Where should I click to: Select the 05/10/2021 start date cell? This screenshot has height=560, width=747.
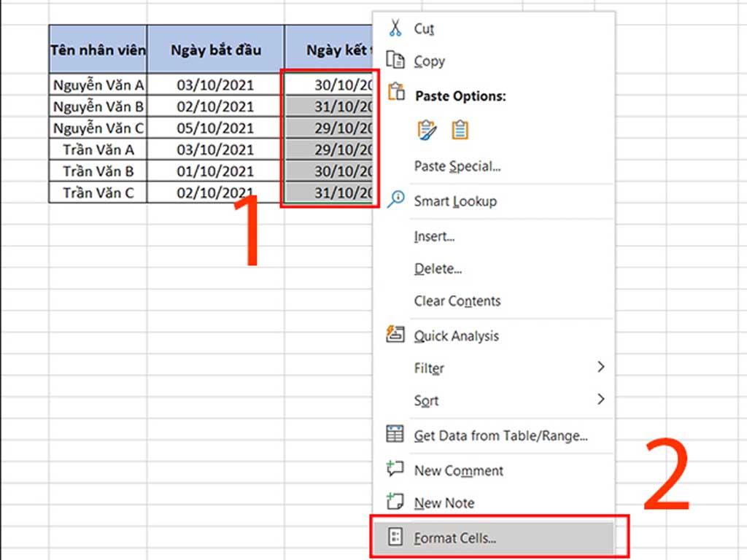215,128
